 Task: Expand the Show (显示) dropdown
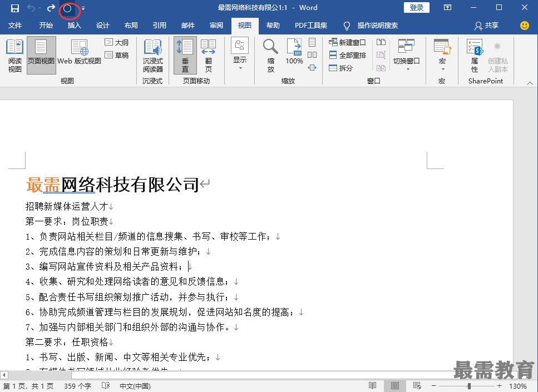(240, 54)
